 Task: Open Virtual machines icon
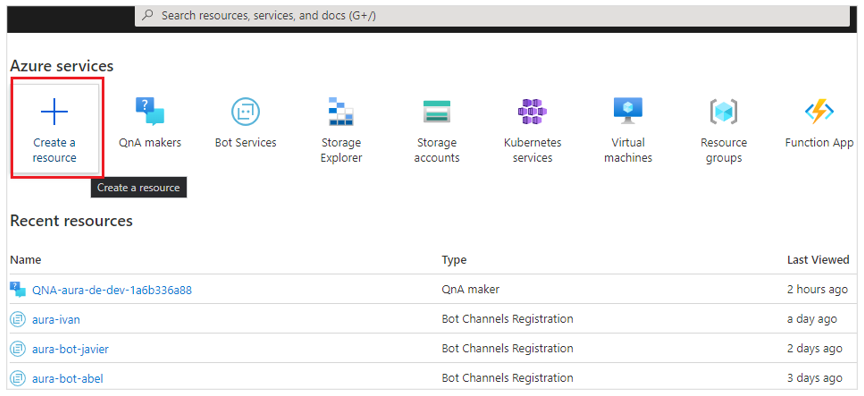[628, 112]
